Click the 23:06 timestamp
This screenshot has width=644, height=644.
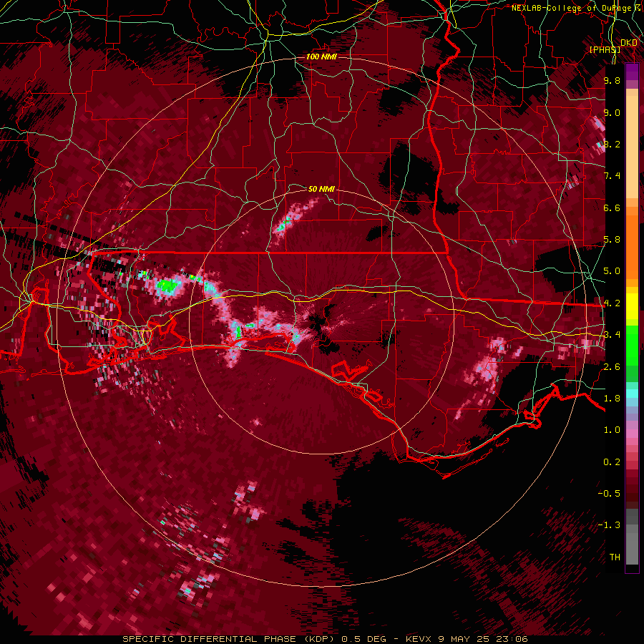pyautogui.click(x=512, y=639)
